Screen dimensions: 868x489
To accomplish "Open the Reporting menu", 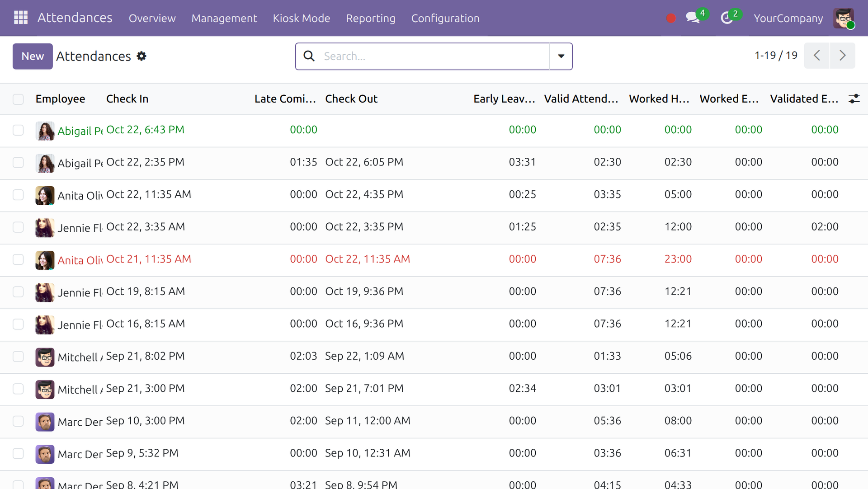I will tap(371, 18).
